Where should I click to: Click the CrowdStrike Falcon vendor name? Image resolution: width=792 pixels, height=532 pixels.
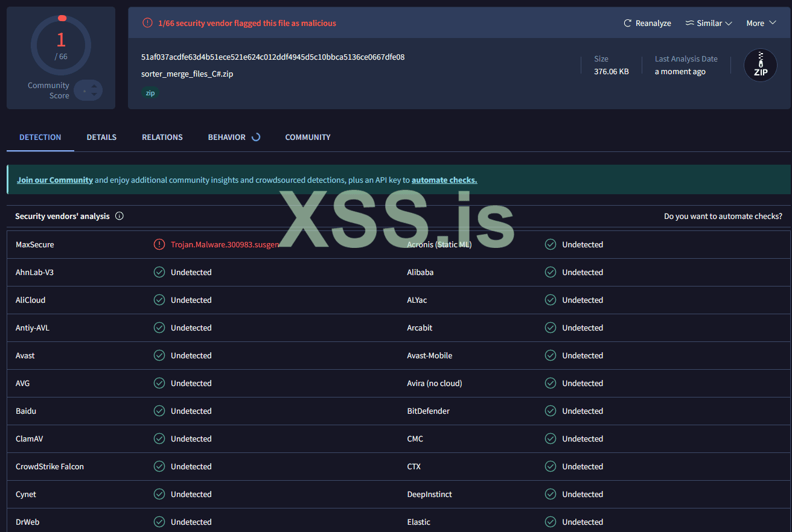[49, 466]
